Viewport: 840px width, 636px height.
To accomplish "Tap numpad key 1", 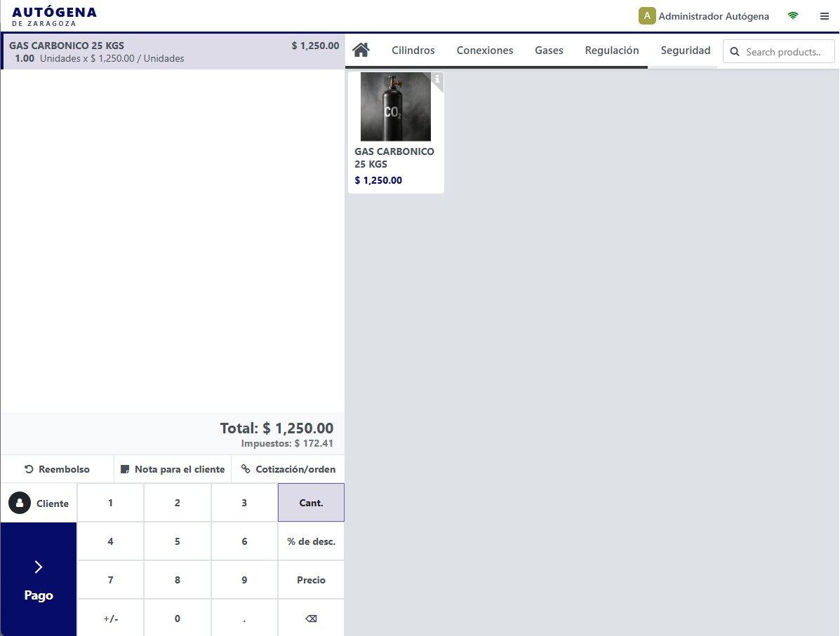I will (110, 503).
